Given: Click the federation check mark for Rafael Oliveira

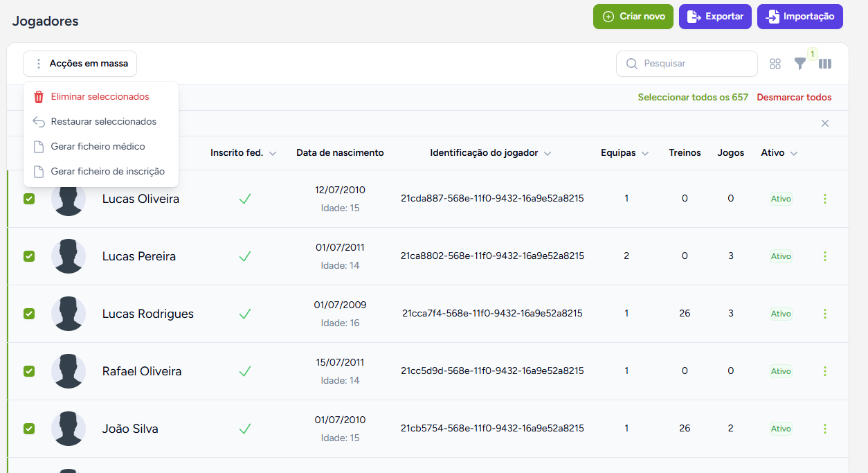Looking at the screenshot, I should (x=244, y=371).
